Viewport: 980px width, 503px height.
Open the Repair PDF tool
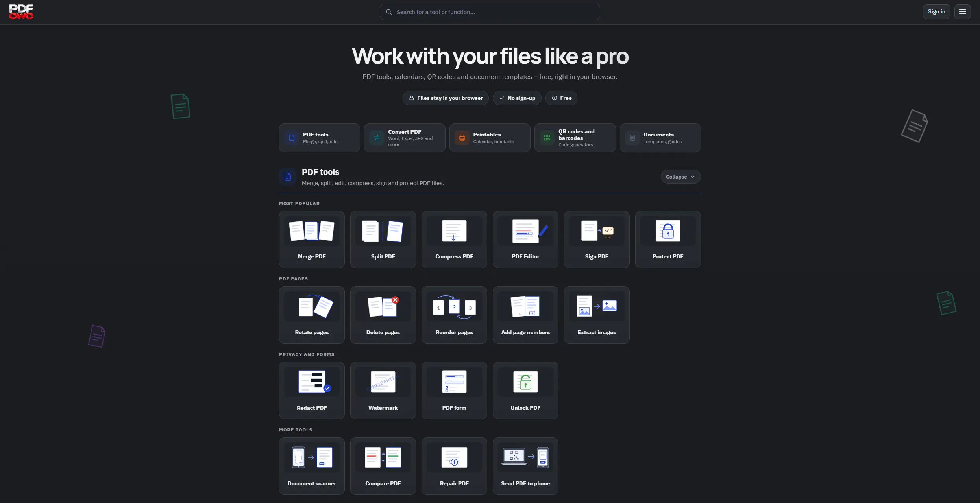pos(454,466)
